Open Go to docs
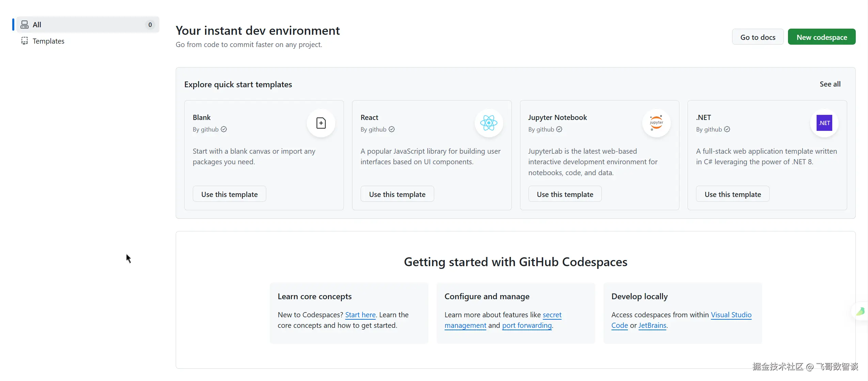This screenshot has height=381, width=868. coord(758,37)
